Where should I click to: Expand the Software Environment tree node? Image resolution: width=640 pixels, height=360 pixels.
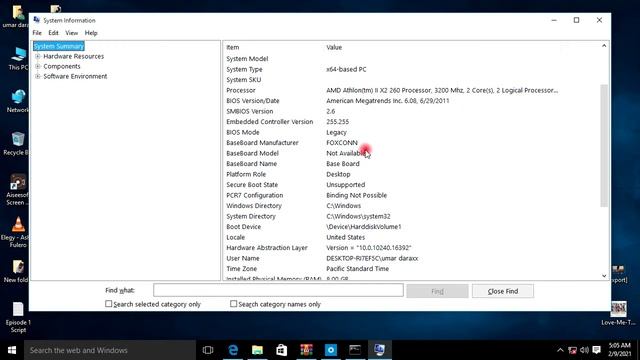point(38,76)
